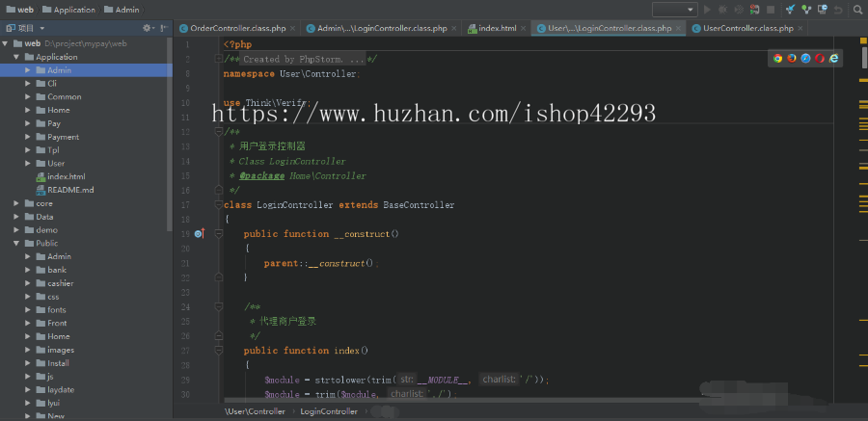Image resolution: width=868 pixels, height=421 pixels.
Task: Select README.md in project tree
Action: pos(65,190)
